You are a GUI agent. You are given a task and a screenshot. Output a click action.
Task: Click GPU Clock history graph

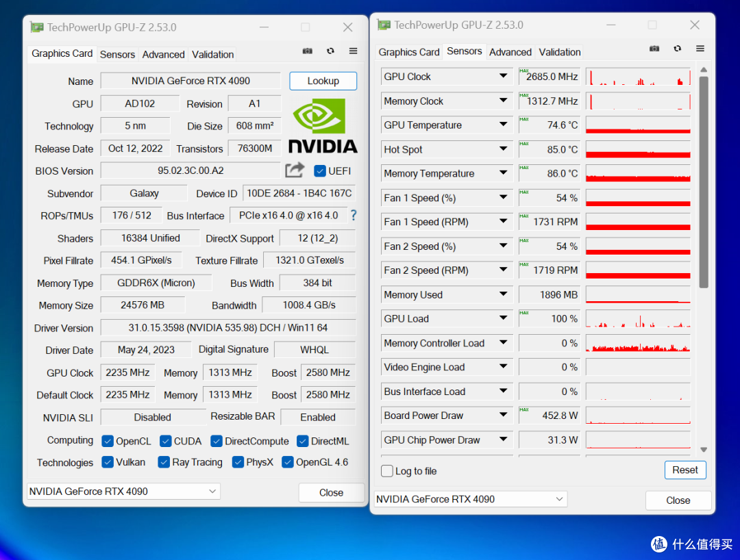638,77
